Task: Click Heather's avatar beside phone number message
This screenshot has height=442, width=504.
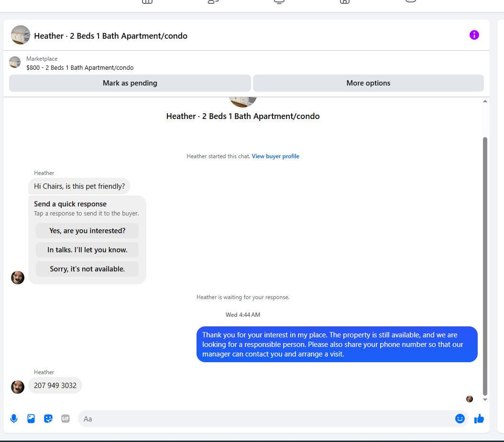Action: (18, 387)
